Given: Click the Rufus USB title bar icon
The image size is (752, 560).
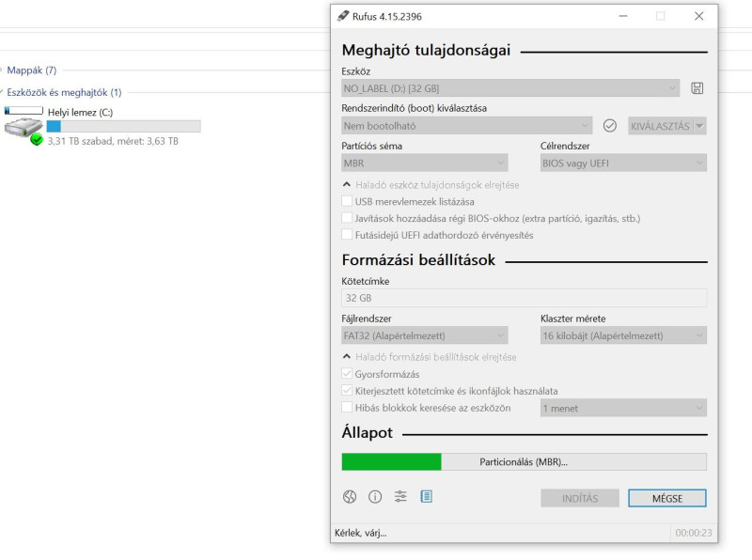Looking at the screenshot, I should pos(343,16).
